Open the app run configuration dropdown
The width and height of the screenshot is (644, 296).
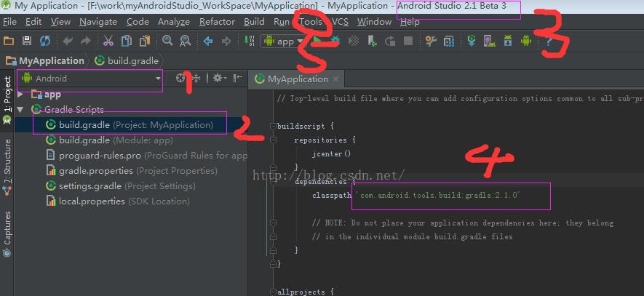coord(282,41)
